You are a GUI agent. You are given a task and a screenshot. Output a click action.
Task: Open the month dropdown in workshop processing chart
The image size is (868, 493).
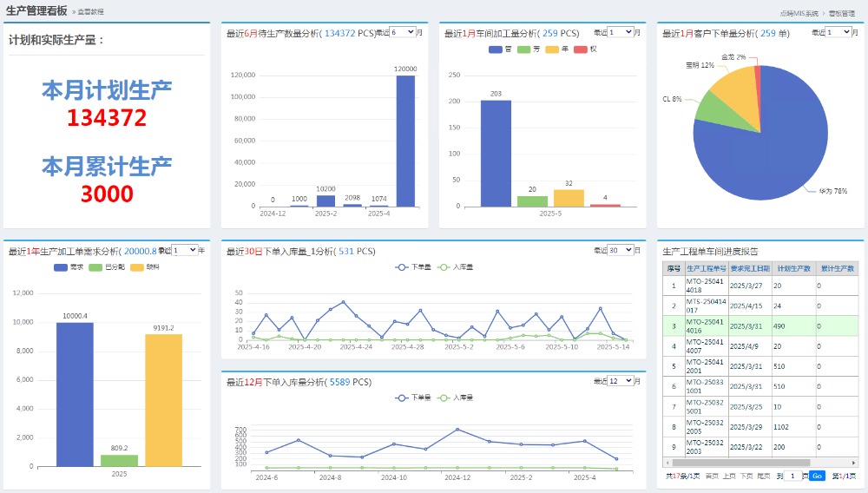621,32
